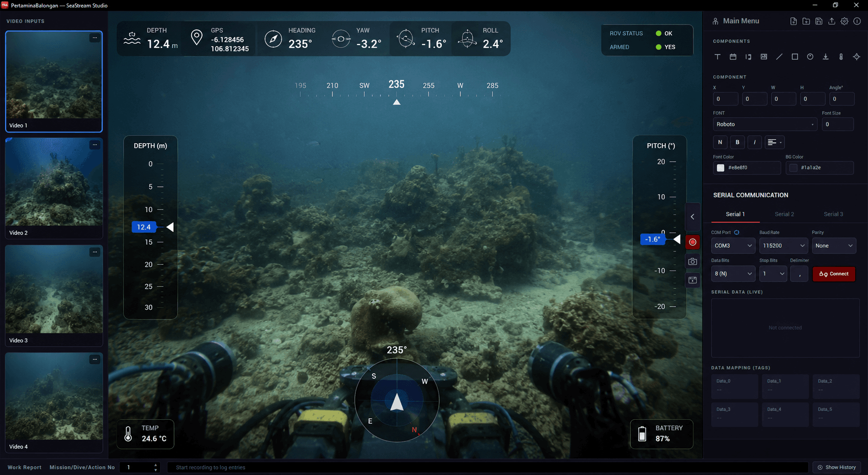This screenshot has width=868, height=475.
Task: Click the Delimiter input field
Action: (x=799, y=274)
